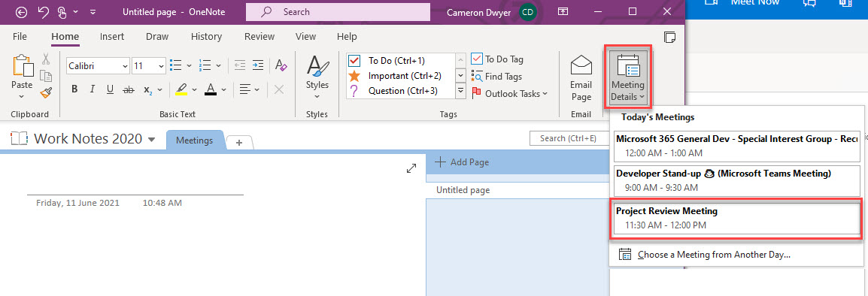The height and width of the screenshot is (296, 868).
Task: Increase indent position
Action: 257,65
